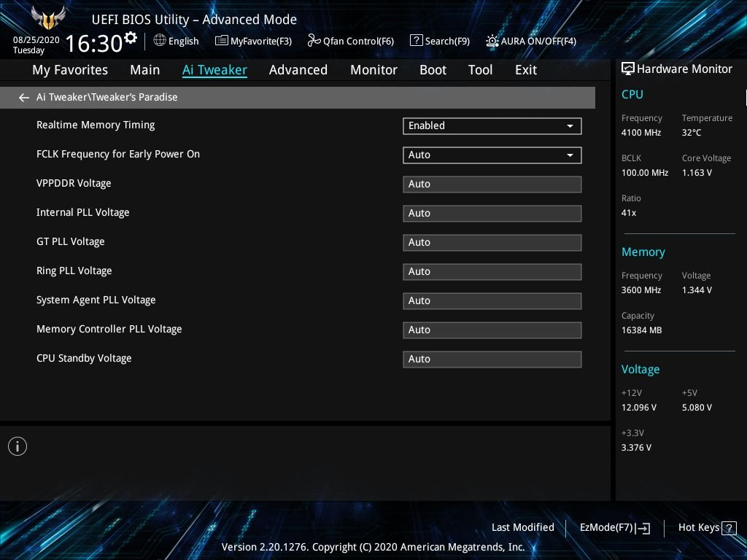
Task: Click the Ai Tweaker\Tweaker's Paradise breadcrumb
Action: pyautogui.click(x=107, y=97)
